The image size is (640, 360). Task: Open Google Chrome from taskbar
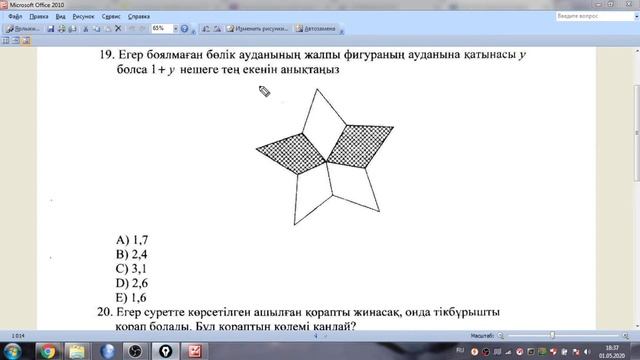click(x=48, y=351)
